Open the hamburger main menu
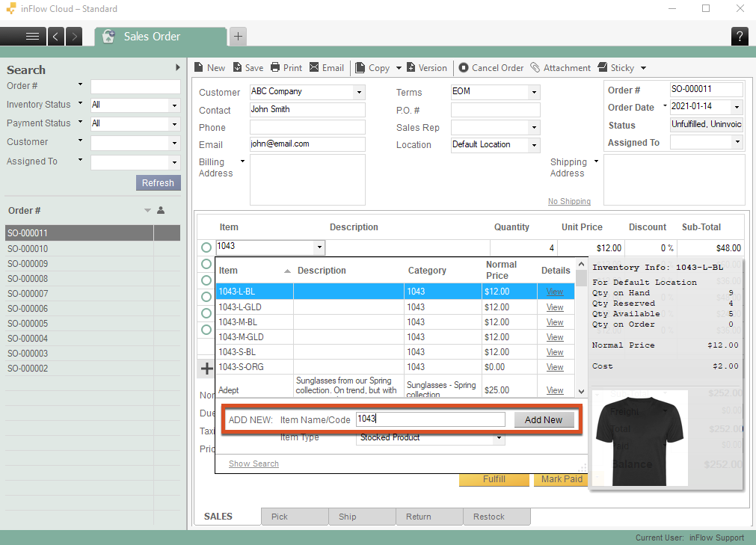The image size is (756, 545). pos(32,36)
